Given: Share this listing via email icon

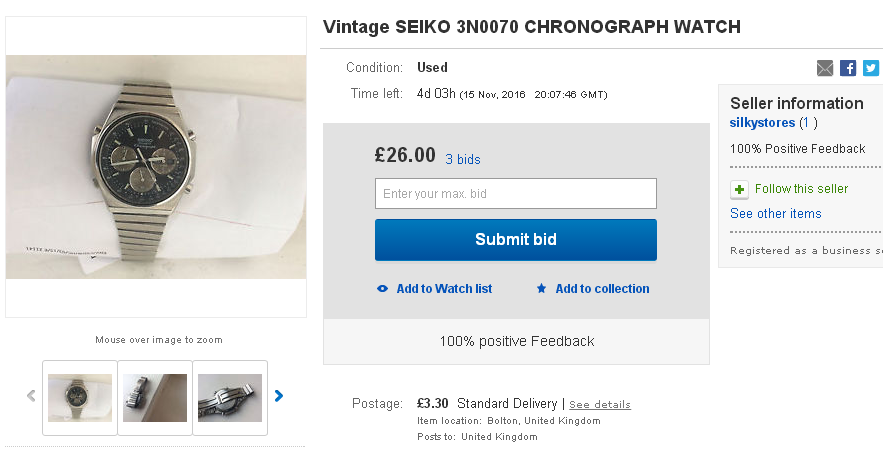Looking at the screenshot, I should [825, 68].
